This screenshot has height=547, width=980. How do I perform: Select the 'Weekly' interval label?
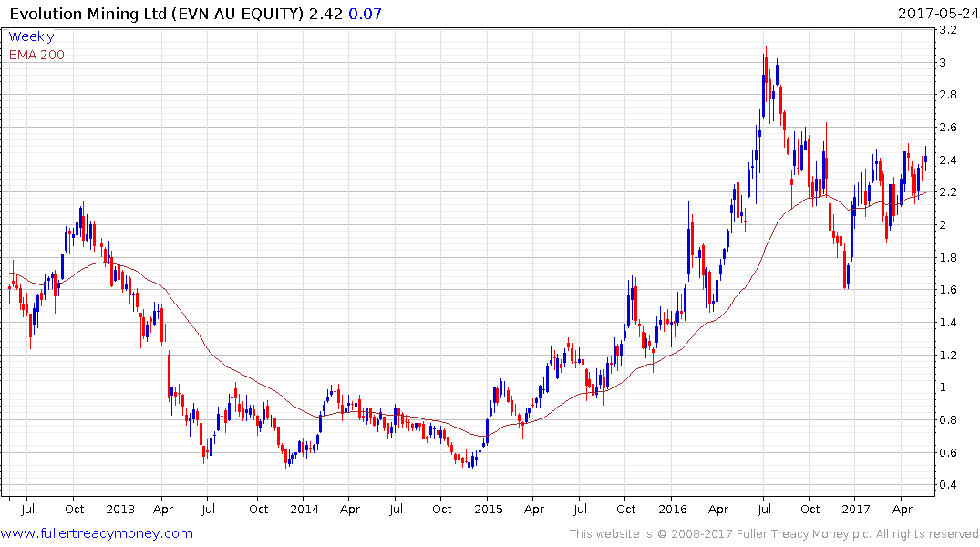click(31, 36)
